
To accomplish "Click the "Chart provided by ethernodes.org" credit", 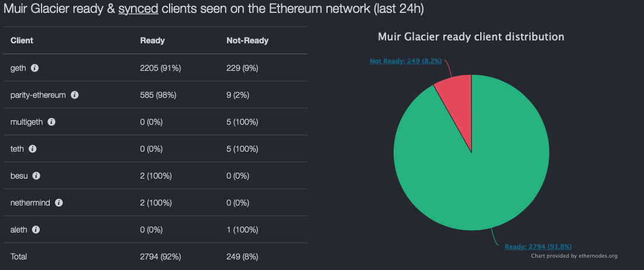I will point(574,256).
